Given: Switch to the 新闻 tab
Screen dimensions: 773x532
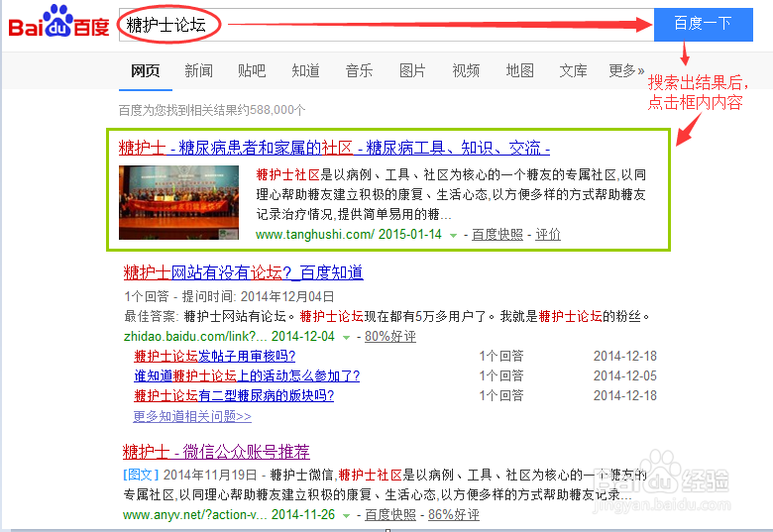Looking at the screenshot, I should [x=198, y=71].
